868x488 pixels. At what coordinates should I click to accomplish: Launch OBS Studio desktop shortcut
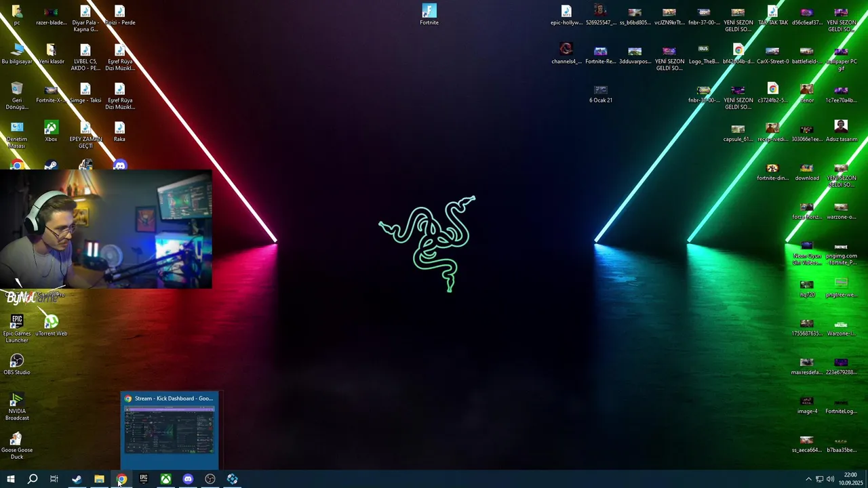17,364
